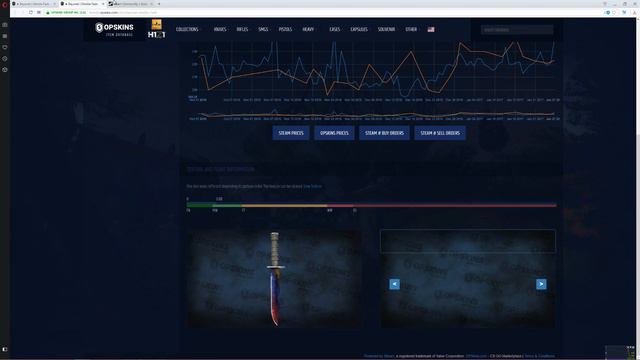This screenshot has height=360, width=640.
Task: Open the Knives menu
Action: click(220, 29)
